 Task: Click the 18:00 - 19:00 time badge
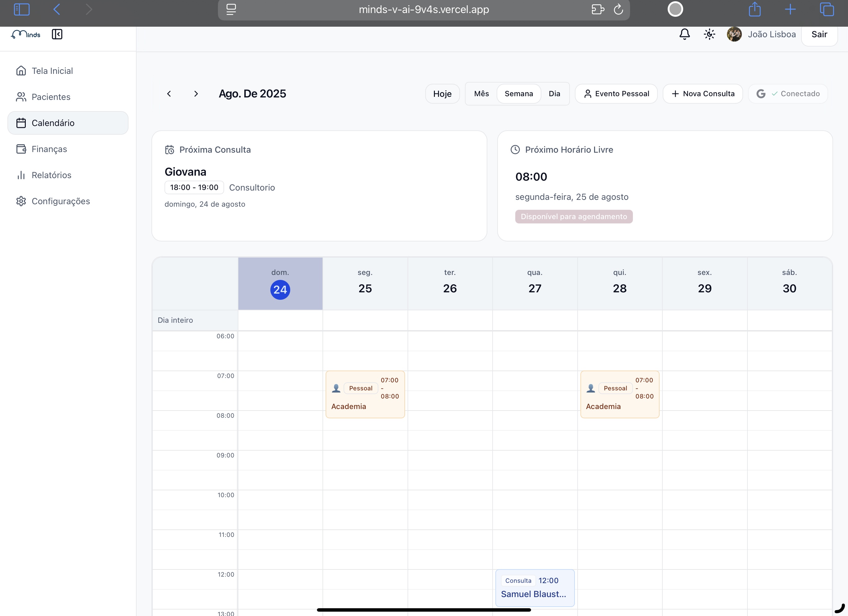pos(194,188)
